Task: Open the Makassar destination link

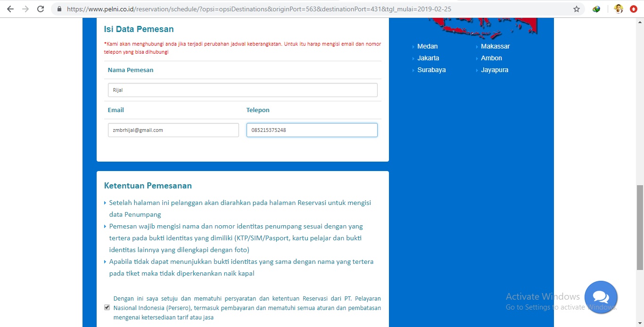Action: (x=495, y=46)
